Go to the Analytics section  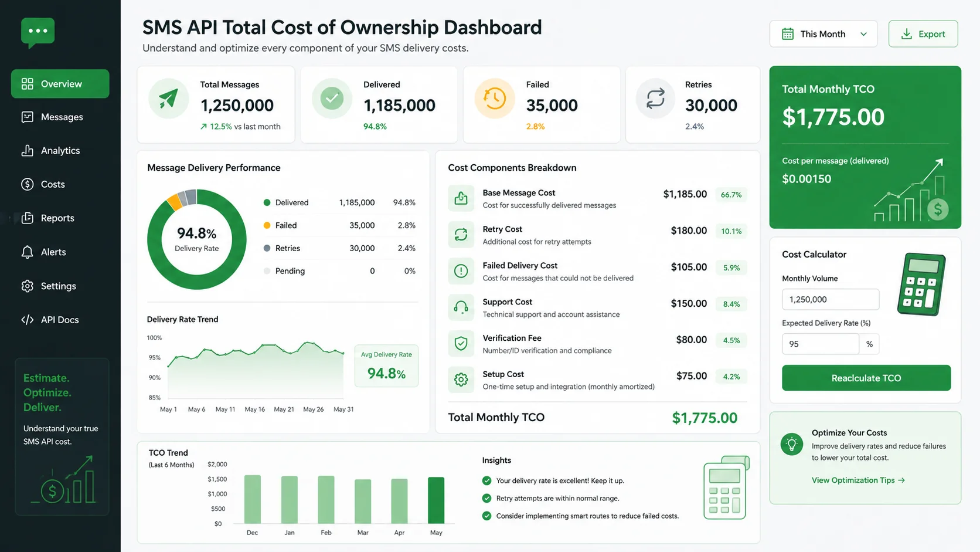click(x=60, y=151)
